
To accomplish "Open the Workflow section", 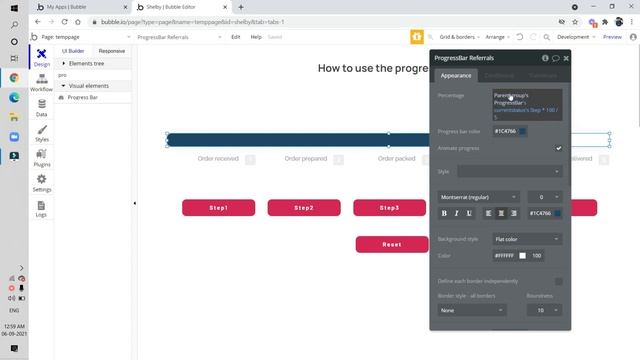I will click(x=42, y=82).
